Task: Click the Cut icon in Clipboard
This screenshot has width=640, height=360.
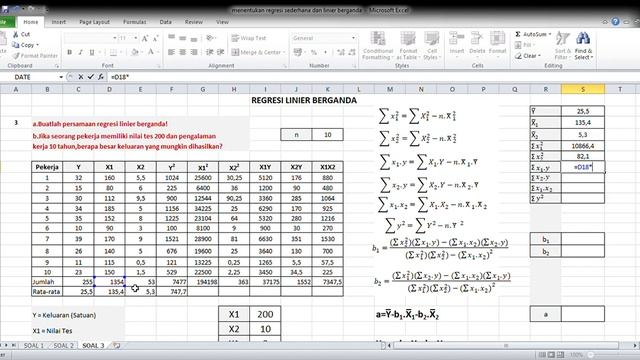Action: (x=16, y=34)
